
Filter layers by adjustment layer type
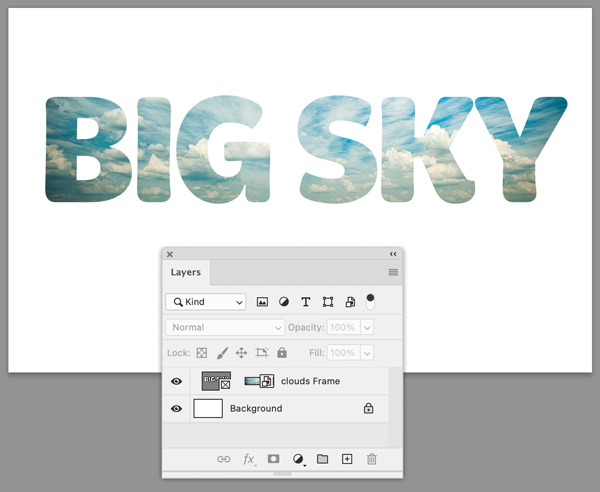pyautogui.click(x=283, y=302)
